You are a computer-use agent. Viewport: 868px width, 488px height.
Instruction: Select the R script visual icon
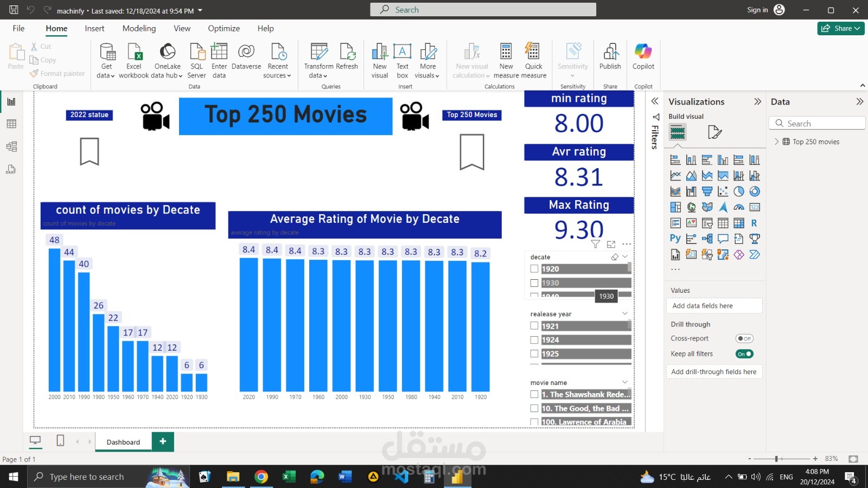pos(755,223)
